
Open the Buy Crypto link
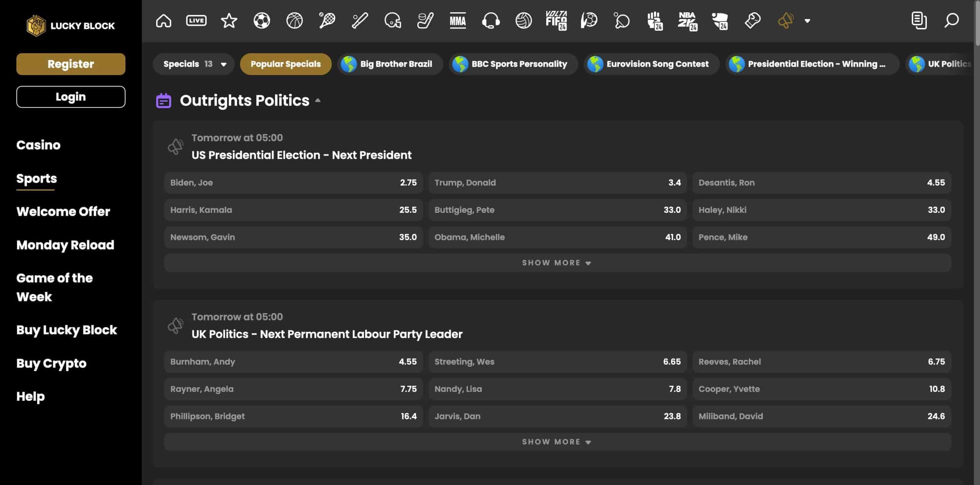point(51,363)
